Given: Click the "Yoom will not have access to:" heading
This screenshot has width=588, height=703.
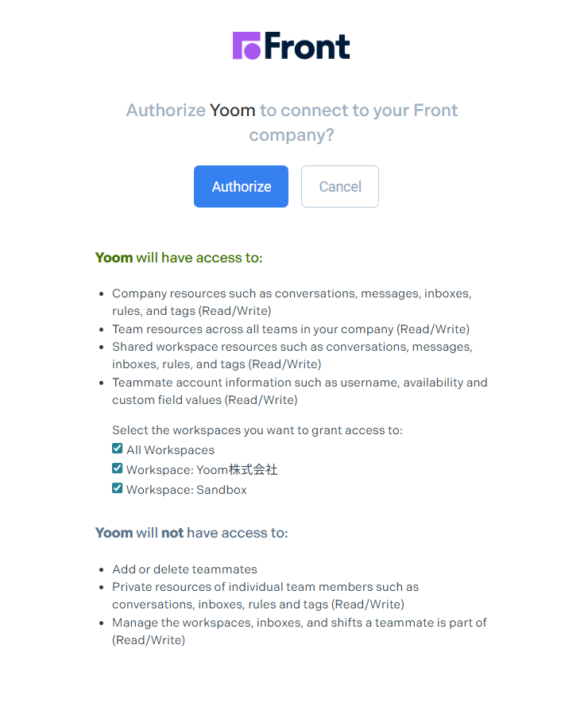Looking at the screenshot, I should [x=191, y=533].
